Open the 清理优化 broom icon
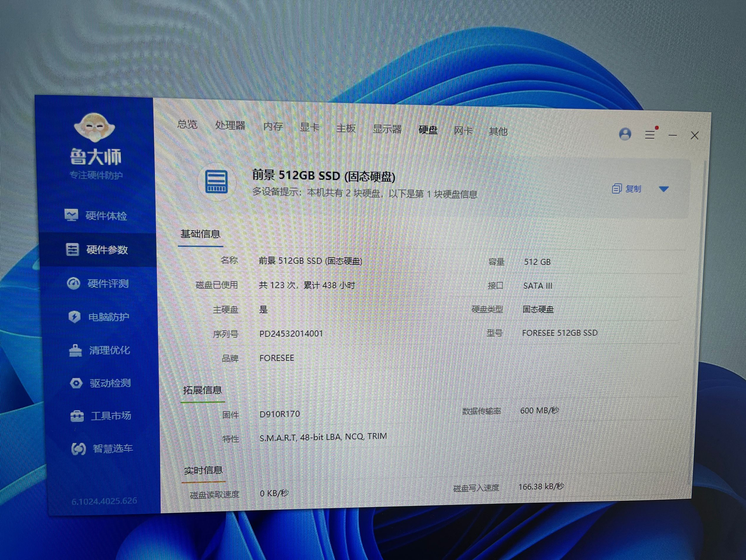This screenshot has height=560, width=746. (75, 350)
